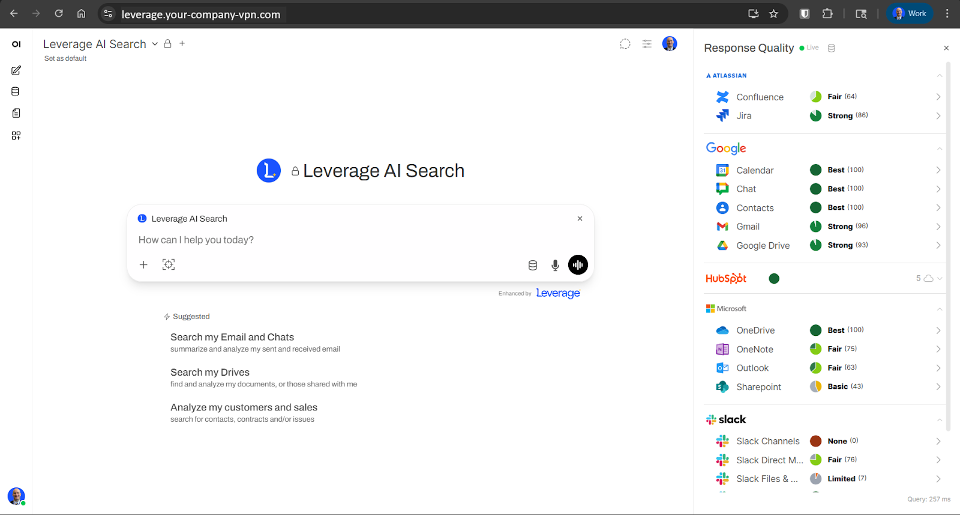This screenshot has height=515, width=960.
Task: Open the controls sliders icon
Action: click(647, 44)
